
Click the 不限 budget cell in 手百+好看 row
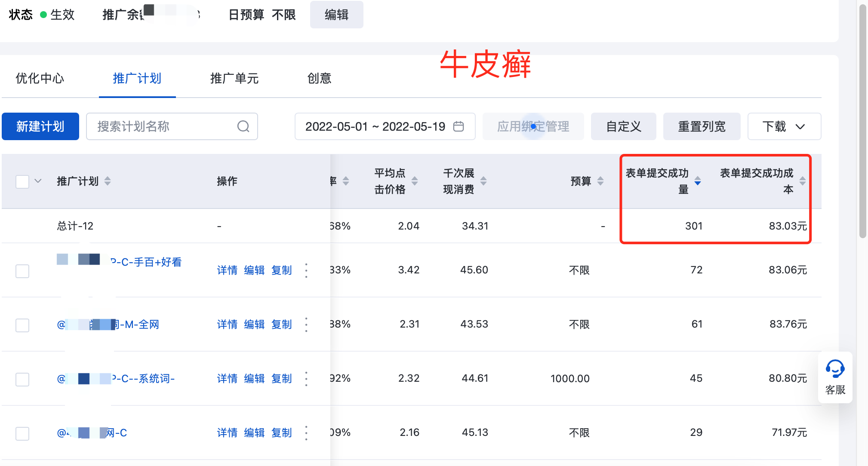[x=579, y=270]
